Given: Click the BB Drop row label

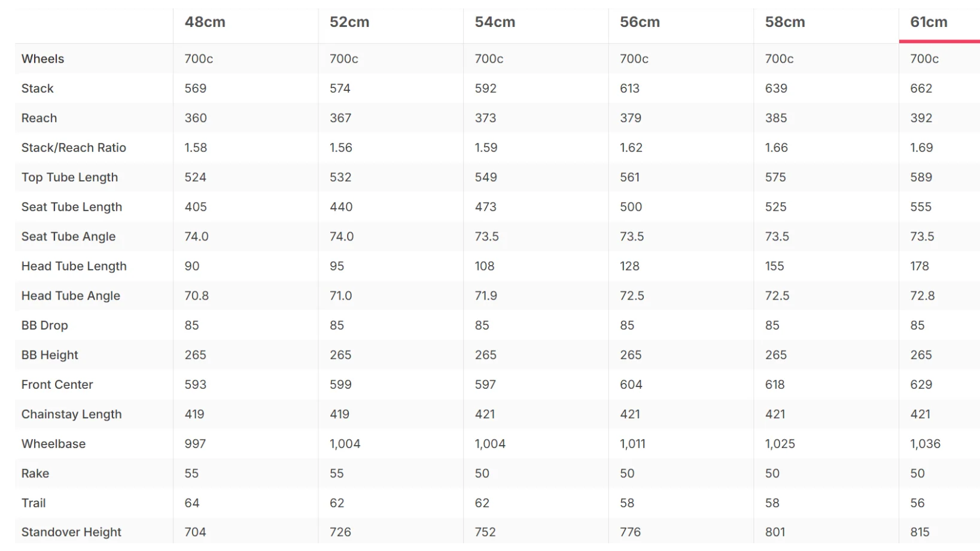Looking at the screenshot, I should [44, 325].
